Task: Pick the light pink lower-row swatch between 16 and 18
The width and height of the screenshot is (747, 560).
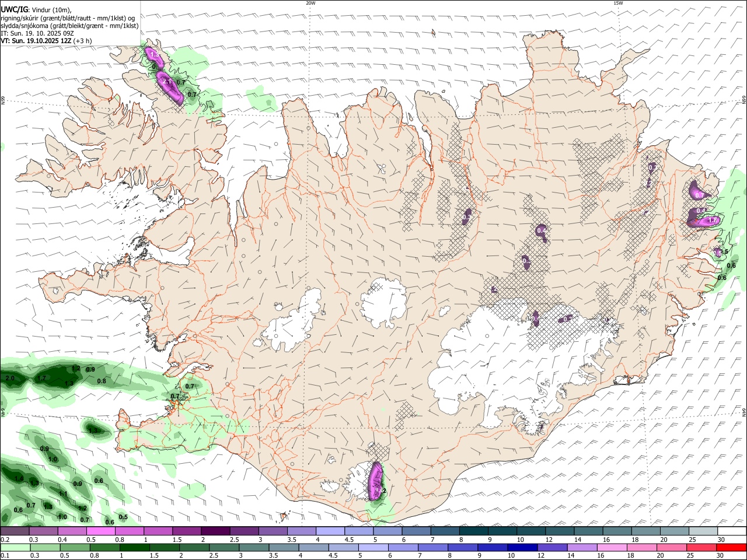Action: [x=611, y=547]
